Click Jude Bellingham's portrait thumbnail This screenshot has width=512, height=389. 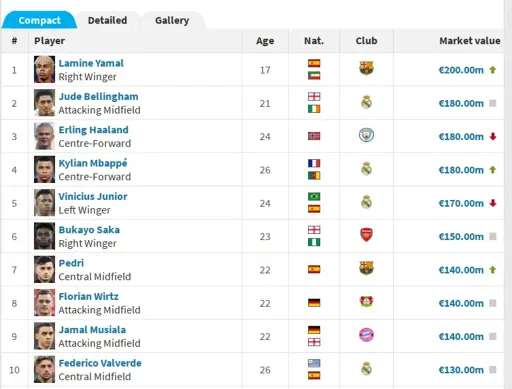point(44,103)
